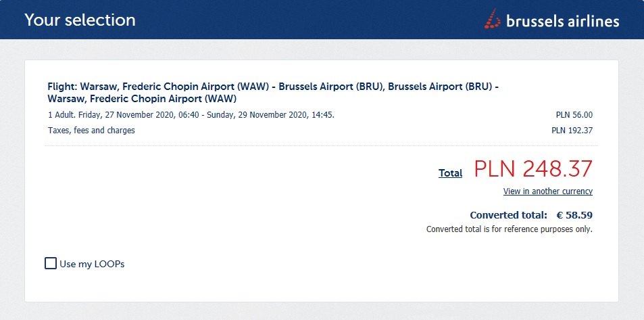Viewport: 644px width, 320px height.
Task: Click the € 58.59 converted amount
Action: click(574, 215)
